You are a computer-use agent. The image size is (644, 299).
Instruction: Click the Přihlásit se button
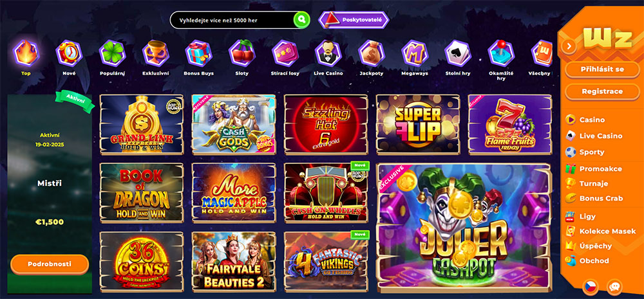pos(603,69)
